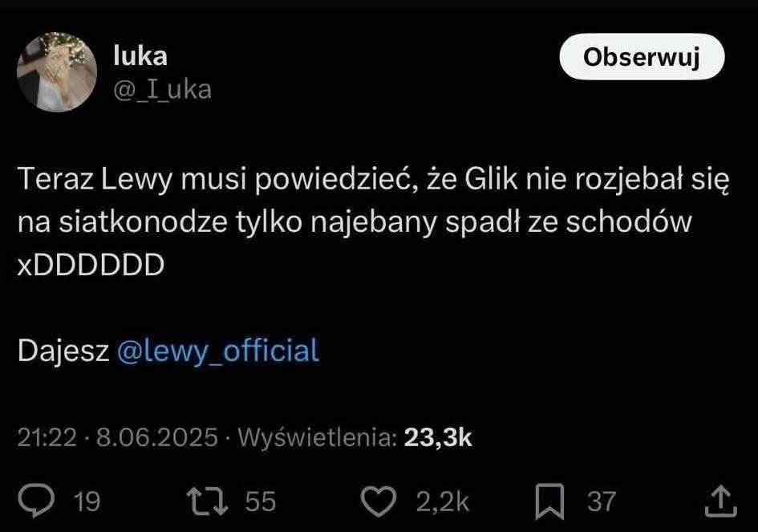Click the reply count 19
Image resolution: width=758 pixels, height=532 pixels.
(87, 502)
